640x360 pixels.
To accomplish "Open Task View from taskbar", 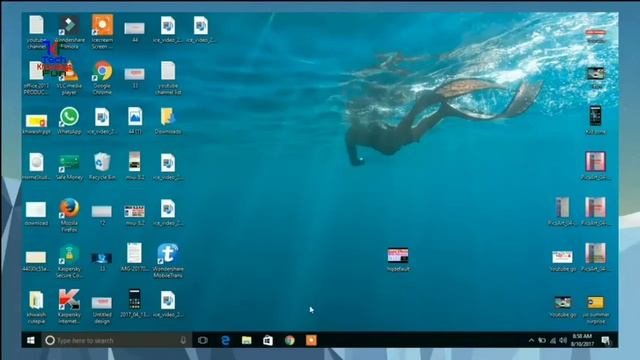I will point(203,340).
